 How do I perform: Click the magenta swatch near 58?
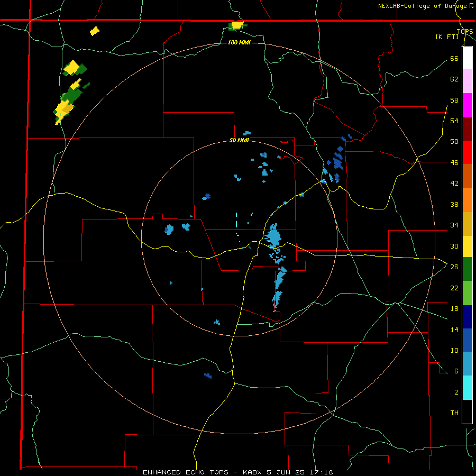click(467, 105)
